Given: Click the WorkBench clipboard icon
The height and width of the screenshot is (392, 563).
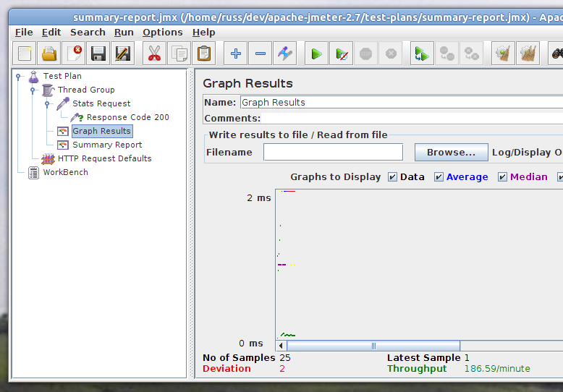Looking at the screenshot, I should [x=33, y=173].
